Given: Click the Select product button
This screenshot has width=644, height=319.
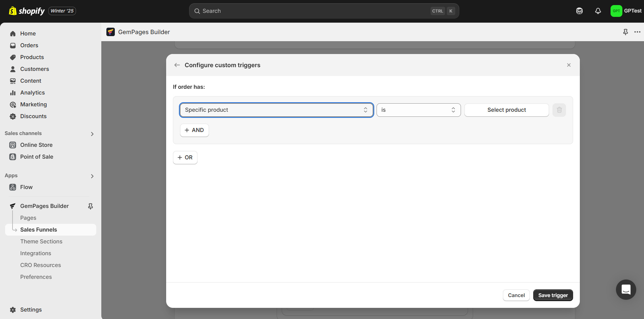Looking at the screenshot, I should 506,110.
